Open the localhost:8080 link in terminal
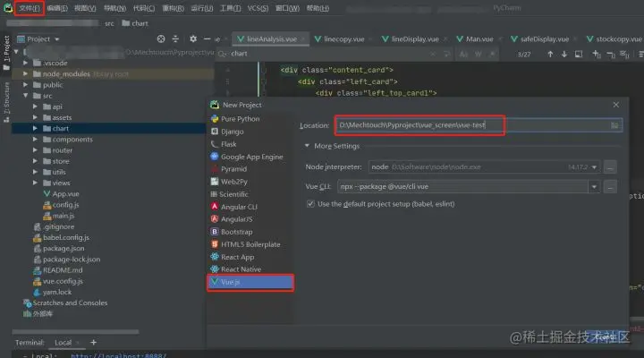The height and width of the screenshot is (358, 644). (x=119, y=355)
